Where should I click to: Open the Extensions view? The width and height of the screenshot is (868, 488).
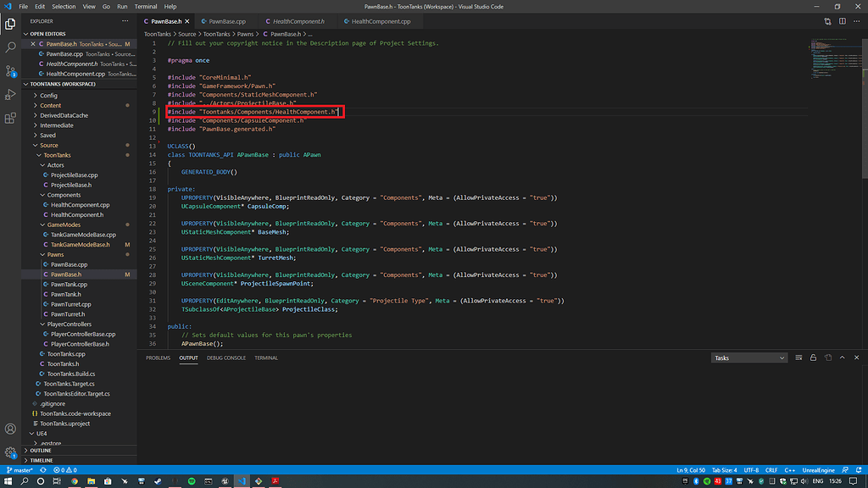coord(10,118)
